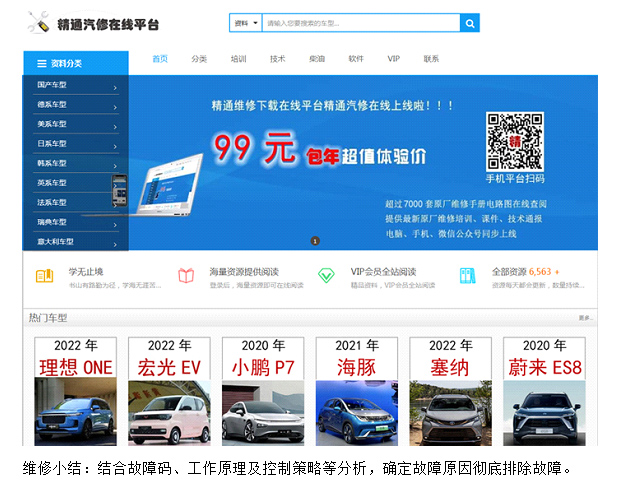Select 英系车型 in the category list
Image resolution: width=625 pixels, height=502 pixels.
(52, 183)
